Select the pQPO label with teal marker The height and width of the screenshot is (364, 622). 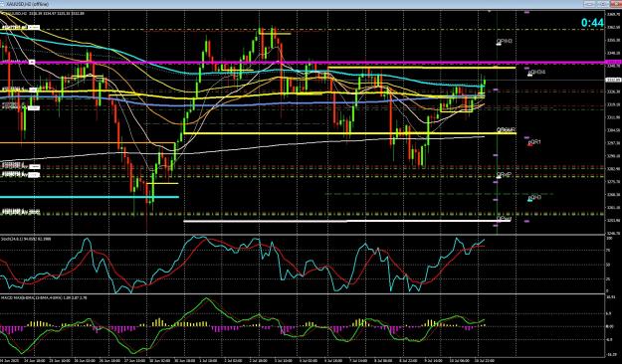coord(534,198)
